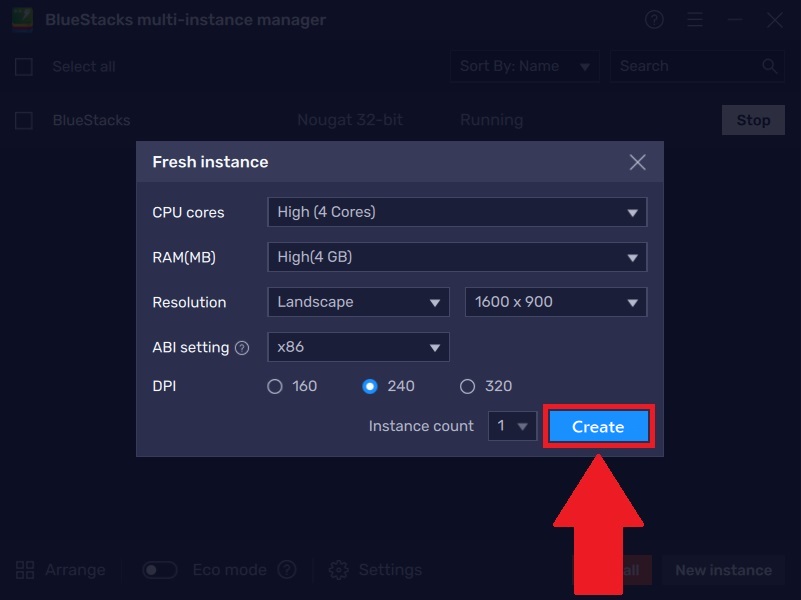Click the Running status text
The width and height of the screenshot is (801, 600).
pos(491,120)
